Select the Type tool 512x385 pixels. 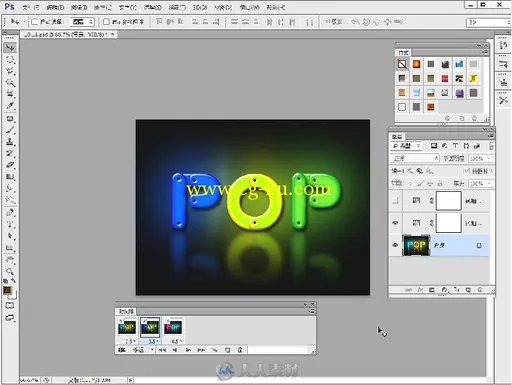10,224
